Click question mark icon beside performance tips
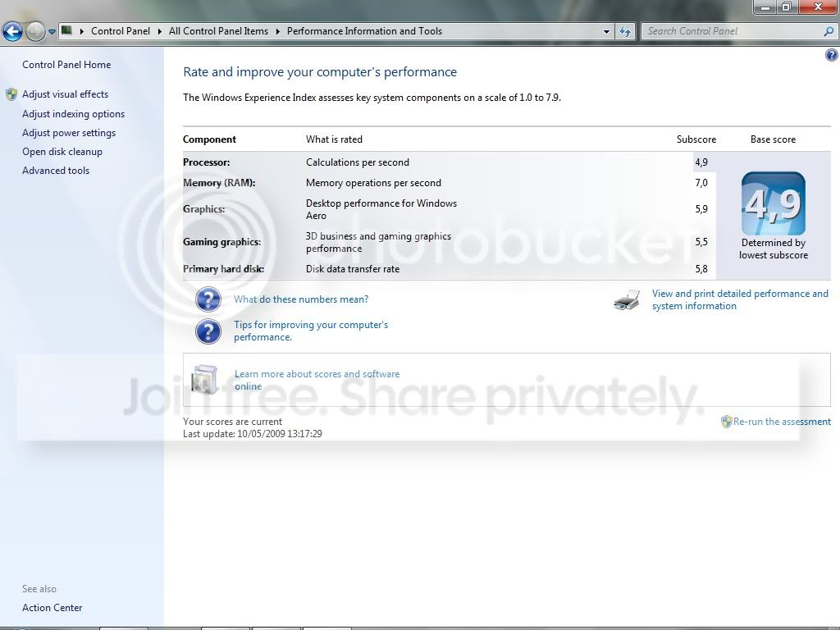 [208, 331]
